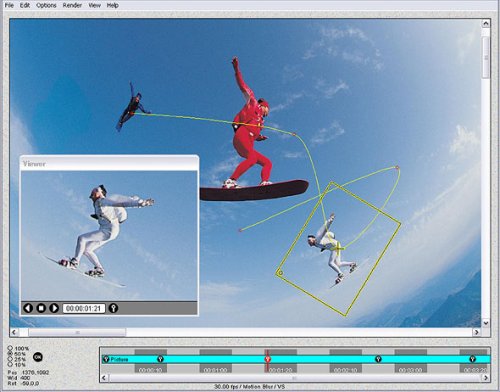Select the red current keyframe marker on timeline
Viewport: 500px width, 392px height.
267,359
